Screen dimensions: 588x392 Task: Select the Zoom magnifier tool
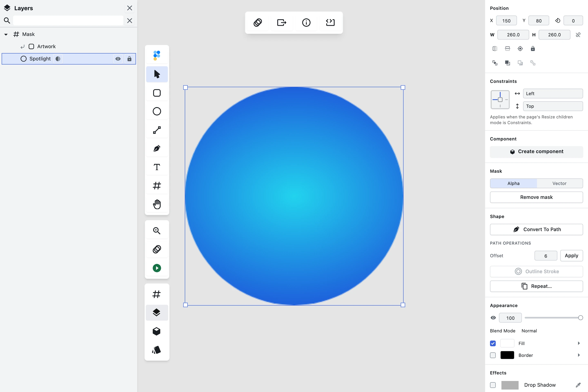[157, 231]
